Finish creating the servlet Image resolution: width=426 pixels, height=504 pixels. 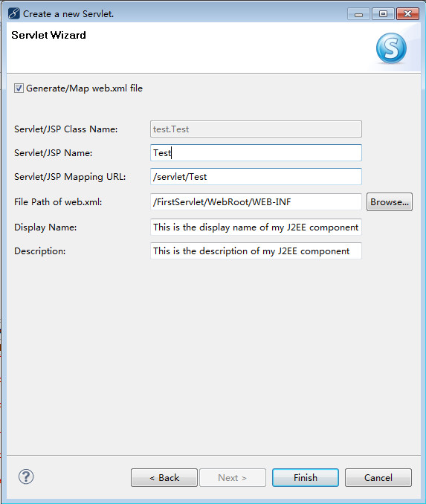click(x=306, y=478)
